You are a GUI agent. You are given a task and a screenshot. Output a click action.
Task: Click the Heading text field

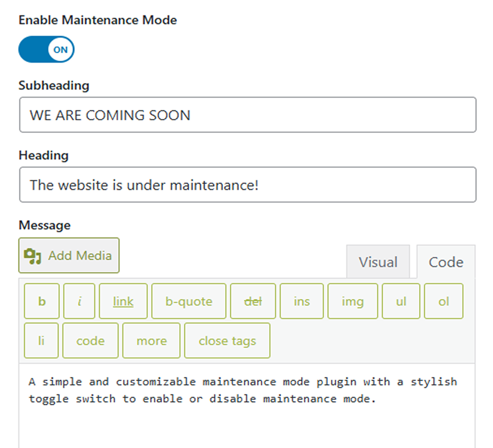tap(247, 185)
